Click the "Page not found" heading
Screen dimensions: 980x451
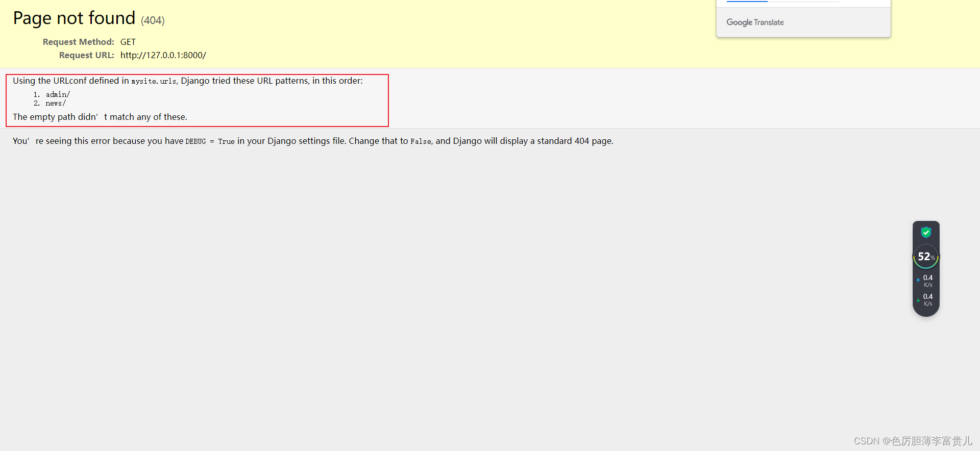(74, 18)
